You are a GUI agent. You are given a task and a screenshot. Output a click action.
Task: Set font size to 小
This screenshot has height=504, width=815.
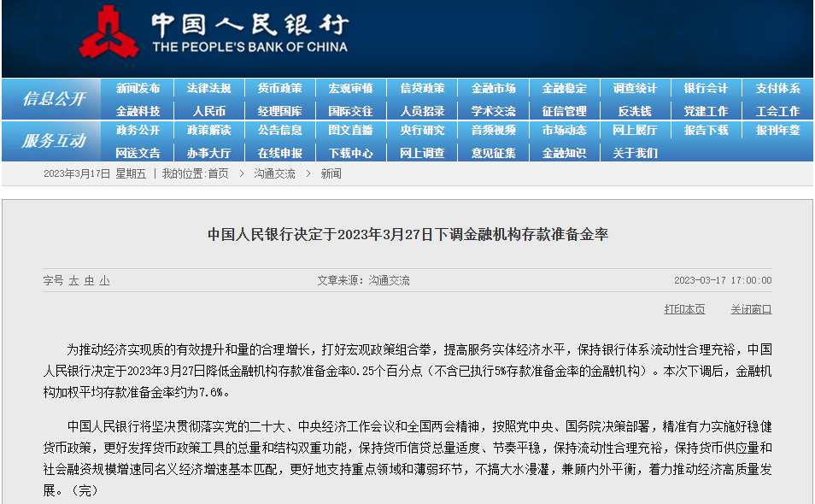tap(105, 280)
